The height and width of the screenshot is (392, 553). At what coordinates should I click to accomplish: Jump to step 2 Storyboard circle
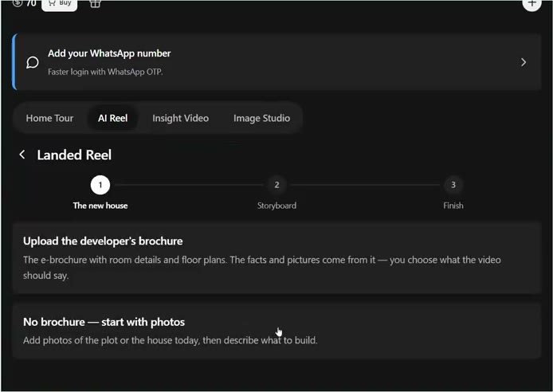tap(276, 185)
